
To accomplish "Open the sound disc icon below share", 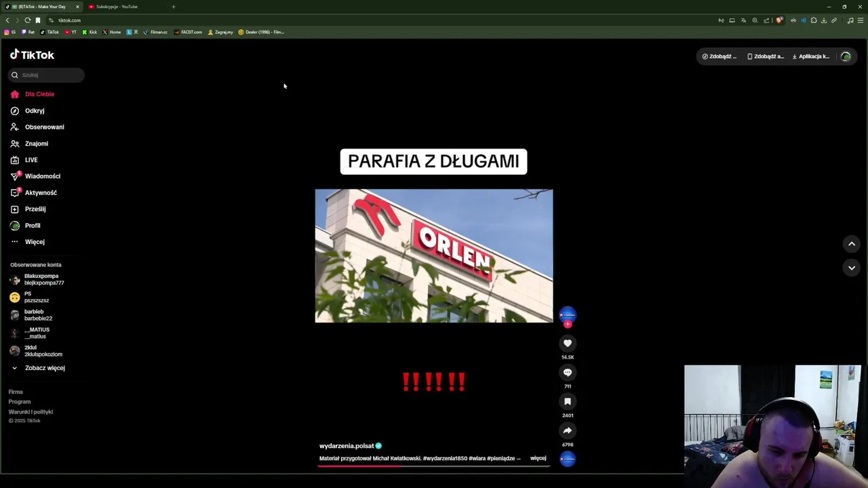I will (568, 459).
